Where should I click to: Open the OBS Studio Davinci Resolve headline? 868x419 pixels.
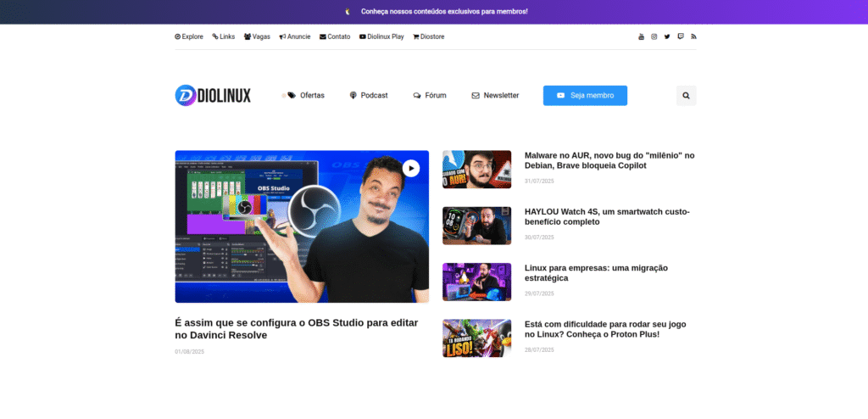(297, 328)
